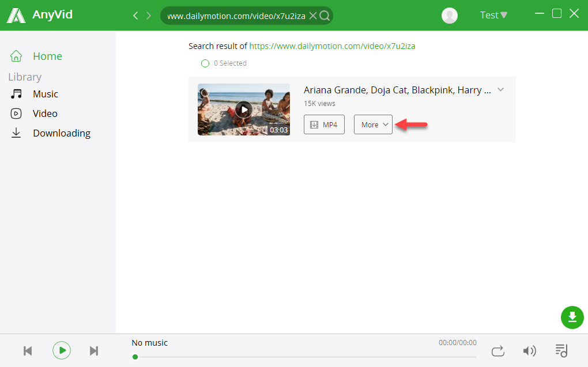Clear the URL with the X icon
This screenshot has height=367, width=588.
pyautogui.click(x=313, y=16)
